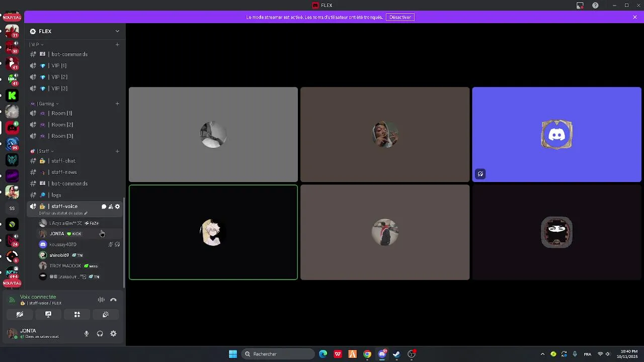Select TROY MADDOX in voice member list

tap(80, 266)
